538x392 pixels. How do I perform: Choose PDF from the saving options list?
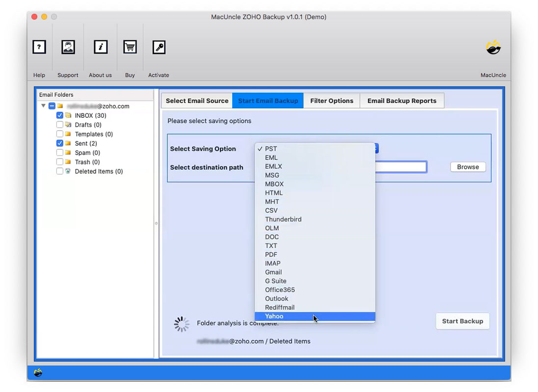(271, 254)
